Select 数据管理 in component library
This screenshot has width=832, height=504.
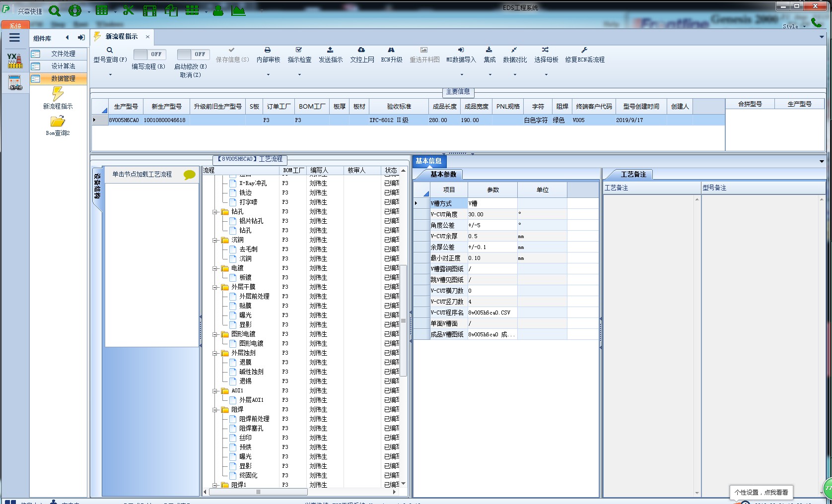pos(59,78)
